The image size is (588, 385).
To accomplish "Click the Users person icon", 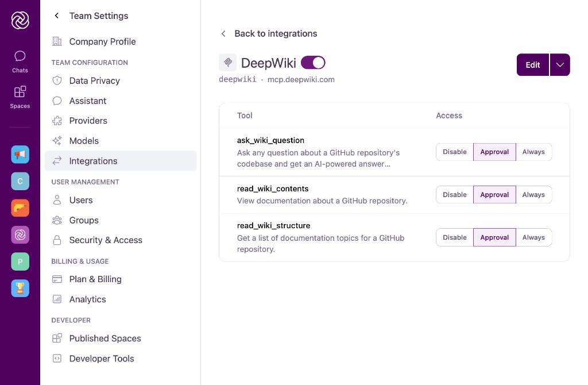I will point(57,199).
